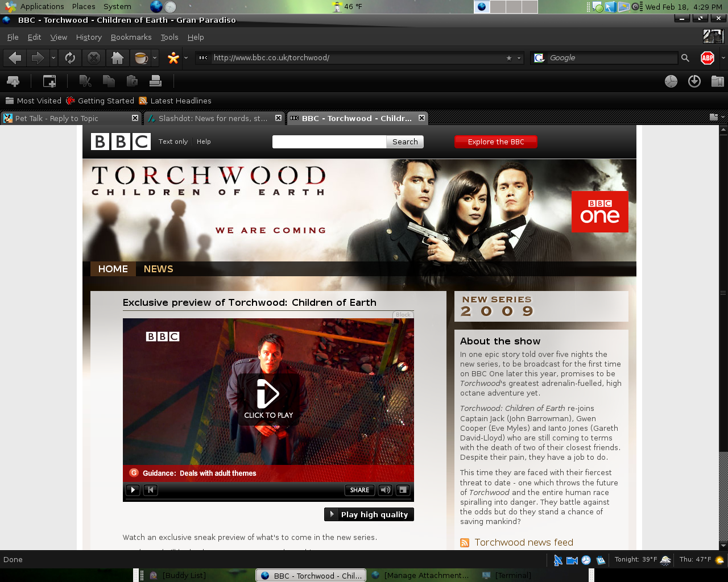Click the BBC Search button
The width and height of the screenshot is (728, 582).
click(405, 142)
